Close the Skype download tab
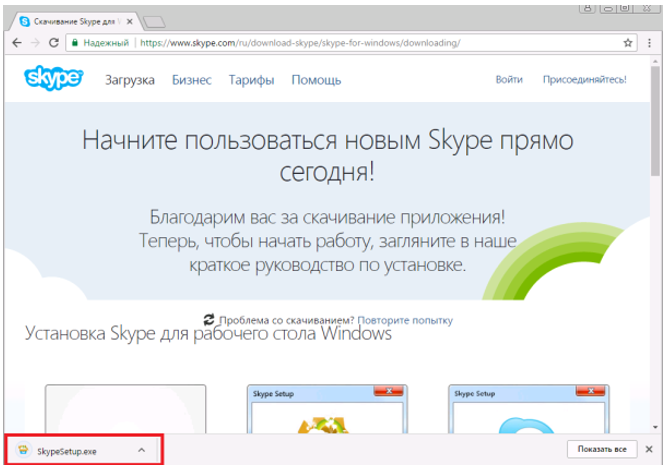The image size is (669, 473). [130, 21]
